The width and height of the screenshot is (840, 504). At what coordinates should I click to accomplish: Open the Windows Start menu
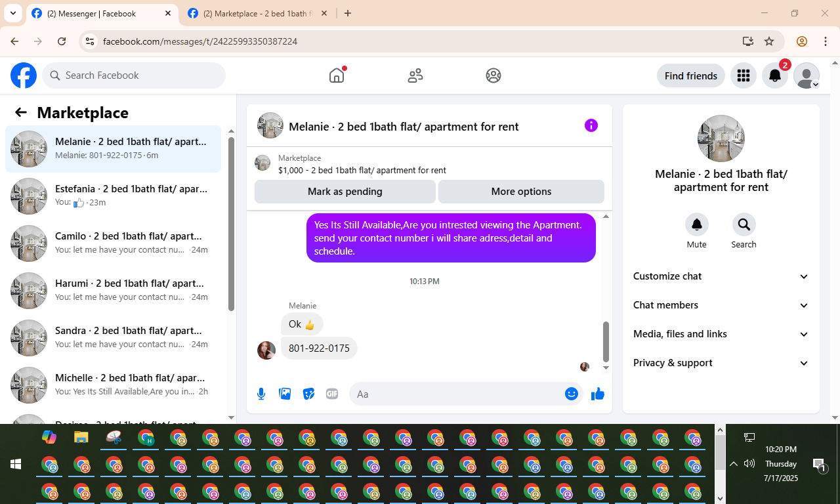click(x=16, y=464)
